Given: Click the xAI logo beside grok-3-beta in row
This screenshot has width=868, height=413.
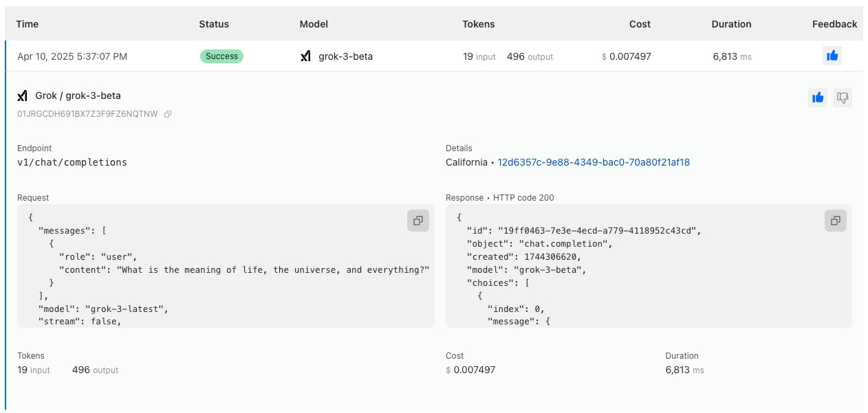Looking at the screenshot, I should 306,56.
